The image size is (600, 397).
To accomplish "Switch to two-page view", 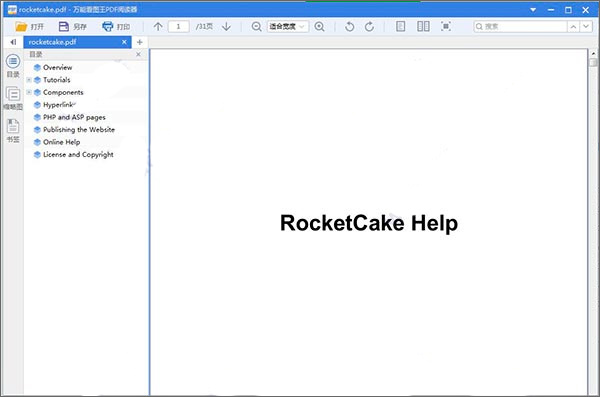I will (x=423, y=26).
